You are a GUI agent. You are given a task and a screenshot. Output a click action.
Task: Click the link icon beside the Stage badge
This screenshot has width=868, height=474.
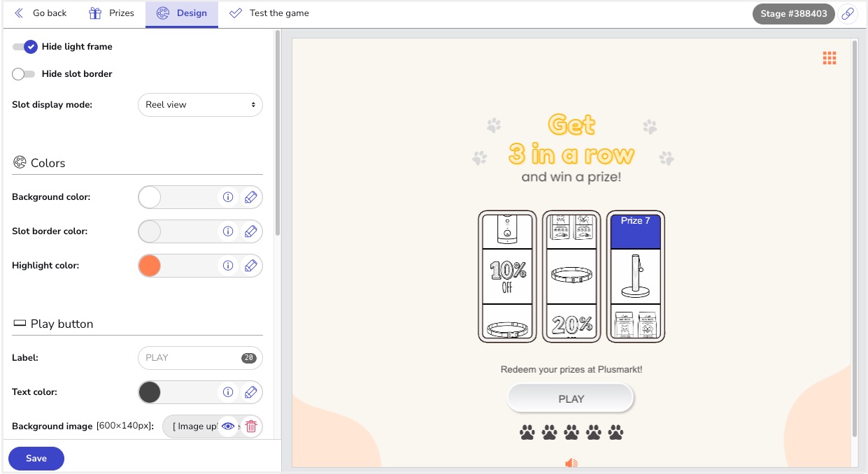[848, 14]
